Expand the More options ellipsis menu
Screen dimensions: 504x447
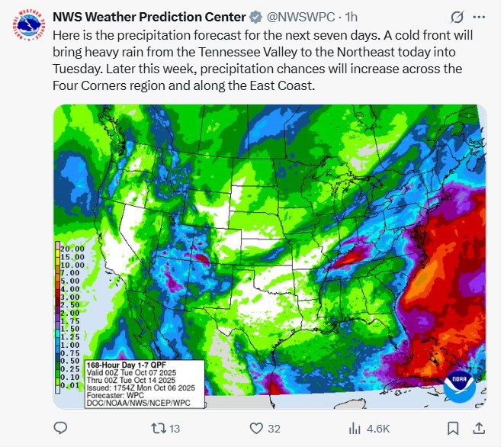point(479,17)
